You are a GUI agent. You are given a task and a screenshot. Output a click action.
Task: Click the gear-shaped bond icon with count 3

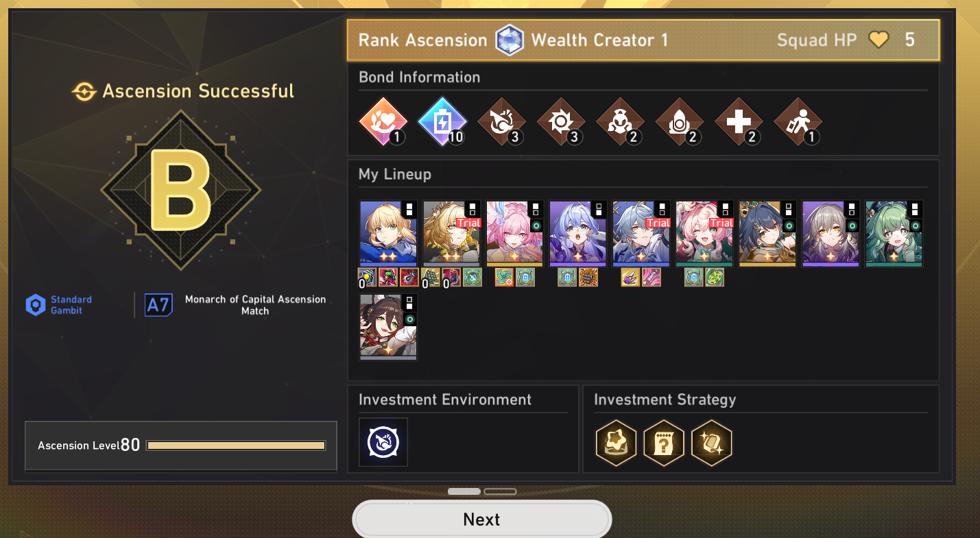click(561, 122)
